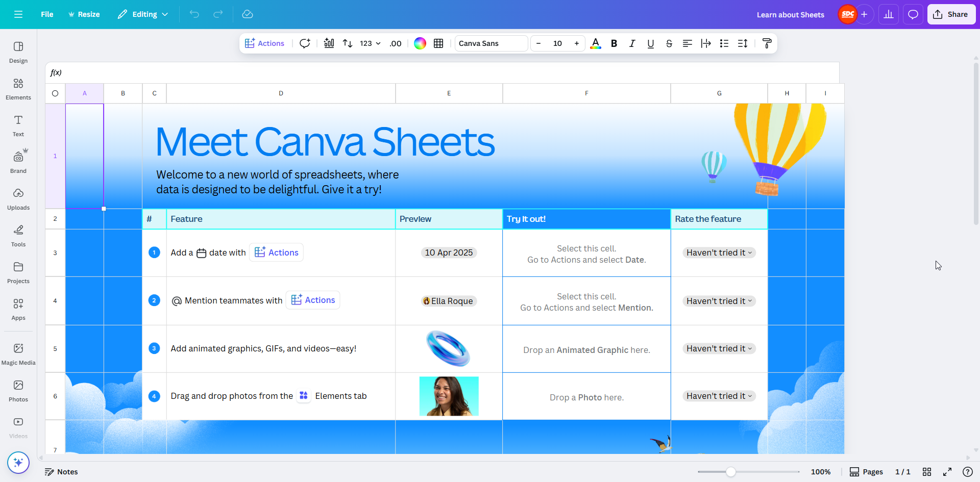Click the font size value field
Viewport: 980px width, 482px height.
coord(557,43)
